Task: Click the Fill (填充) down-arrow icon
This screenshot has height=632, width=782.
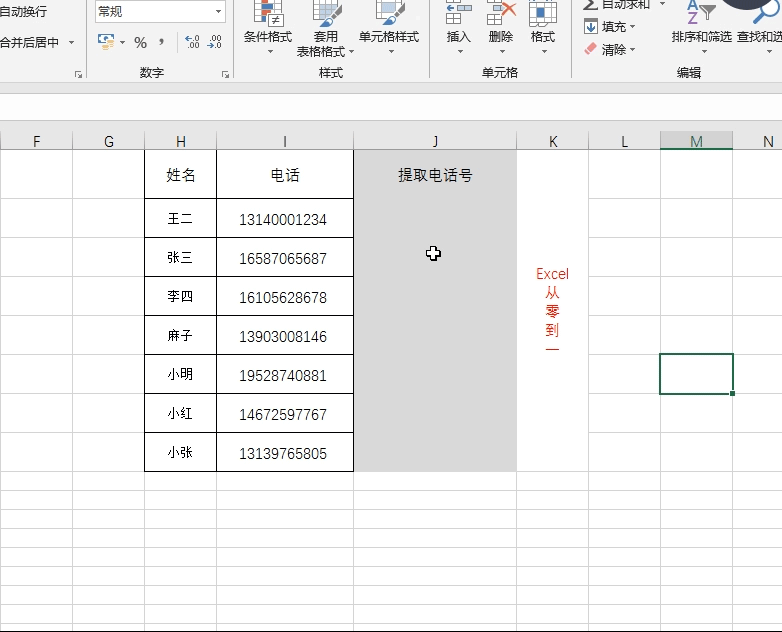Action: (590, 26)
